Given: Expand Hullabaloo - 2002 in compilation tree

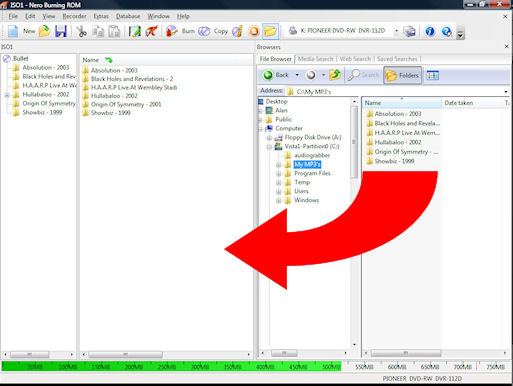Looking at the screenshot, I should click(7, 95).
